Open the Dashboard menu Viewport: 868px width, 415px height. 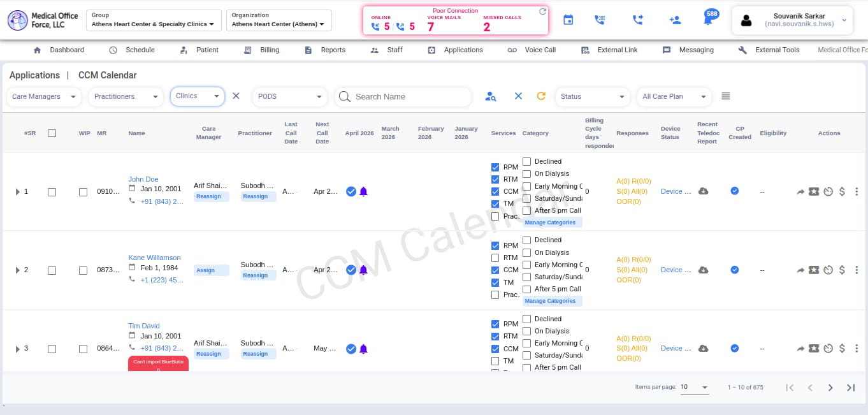pos(59,50)
